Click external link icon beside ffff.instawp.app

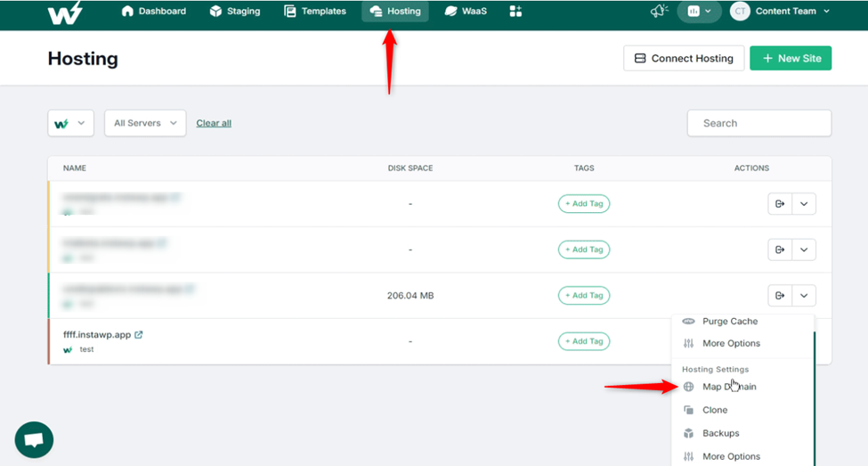pos(138,335)
